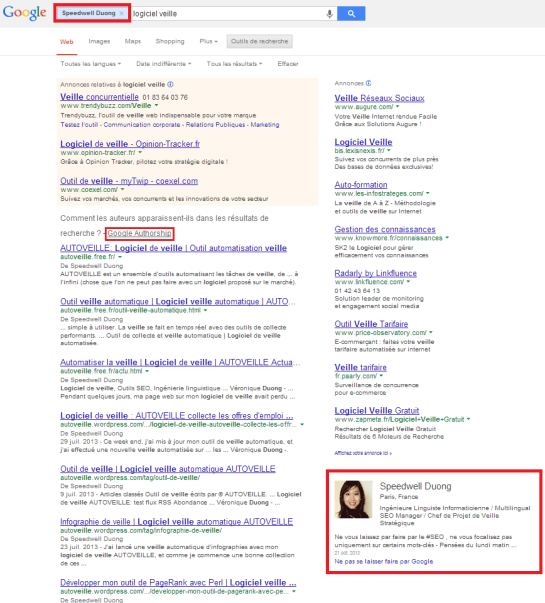
Task: Open Infographie de veille result
Action: tap(177, 521)
